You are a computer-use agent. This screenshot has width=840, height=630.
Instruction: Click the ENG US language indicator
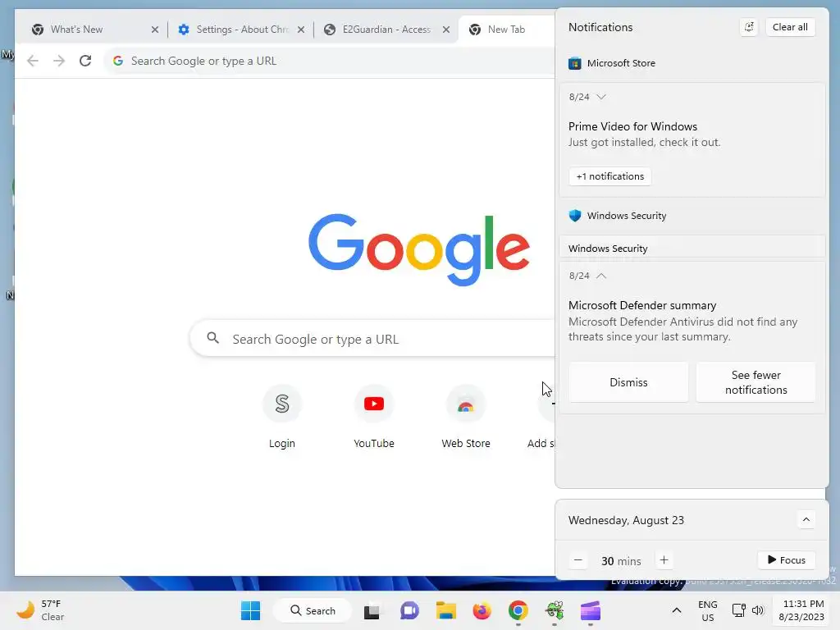(708, 610)
